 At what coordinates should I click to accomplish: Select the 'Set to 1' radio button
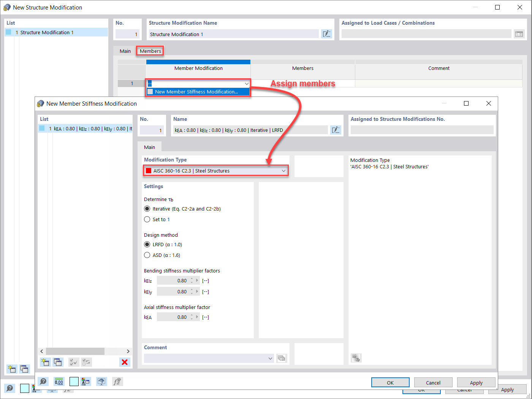(147, 219)
